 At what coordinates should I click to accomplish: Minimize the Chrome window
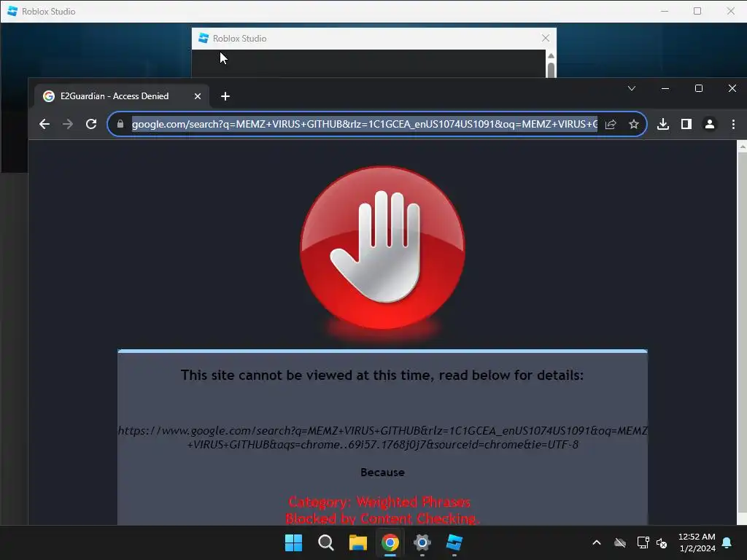665,88
